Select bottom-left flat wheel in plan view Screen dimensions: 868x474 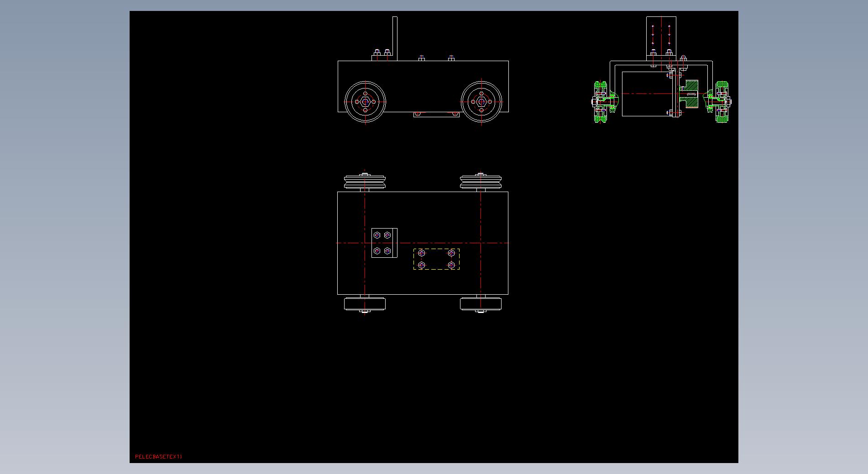coord(365,304)
